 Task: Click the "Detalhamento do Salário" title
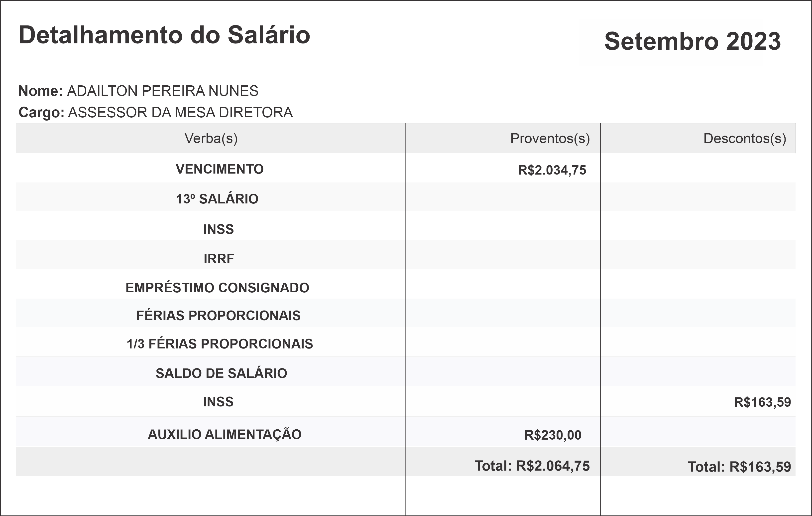(x=164, y=35)
